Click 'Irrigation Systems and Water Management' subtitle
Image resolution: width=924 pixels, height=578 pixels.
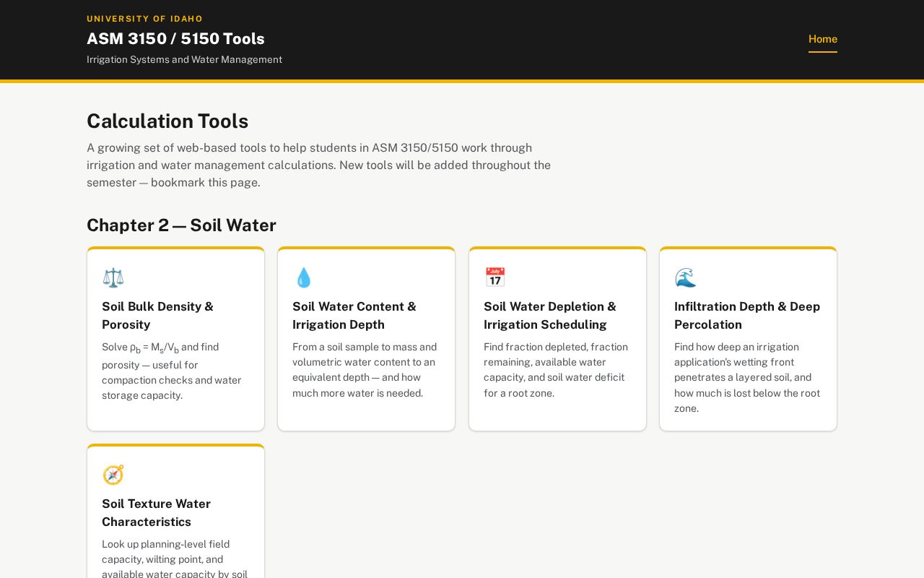[x=184, y=59]
